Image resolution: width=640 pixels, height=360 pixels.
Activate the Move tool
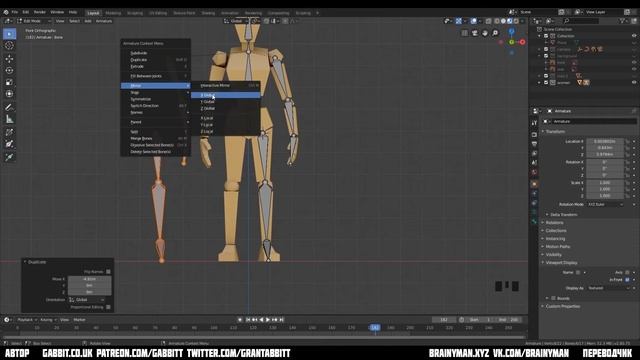click(9, 59)
